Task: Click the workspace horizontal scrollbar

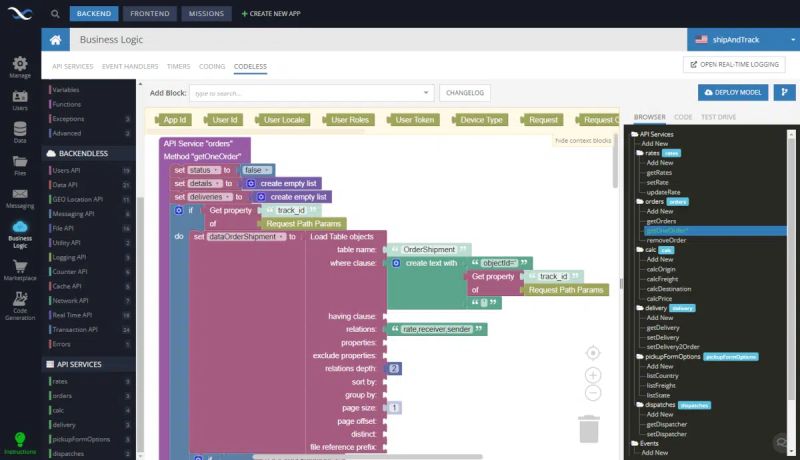Action: tap(367, 456)
